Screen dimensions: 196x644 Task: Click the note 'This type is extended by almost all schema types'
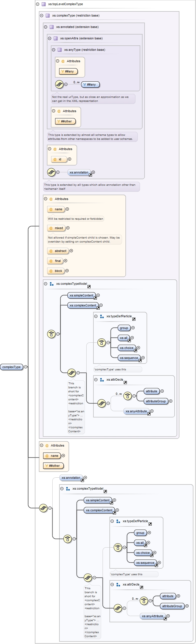(92, 137)
